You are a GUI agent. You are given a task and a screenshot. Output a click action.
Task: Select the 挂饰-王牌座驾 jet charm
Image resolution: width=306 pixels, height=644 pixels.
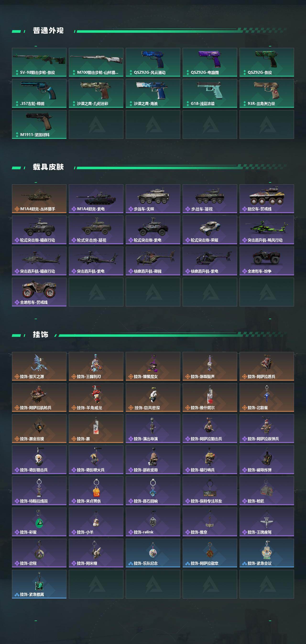pyautogui.click(x=267, y=522)
